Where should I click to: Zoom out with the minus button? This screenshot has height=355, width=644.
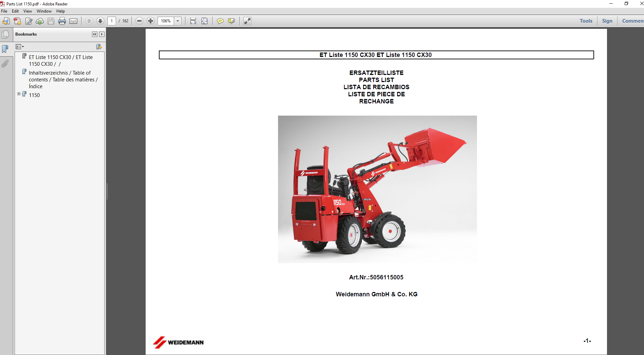tap(139, 21)
